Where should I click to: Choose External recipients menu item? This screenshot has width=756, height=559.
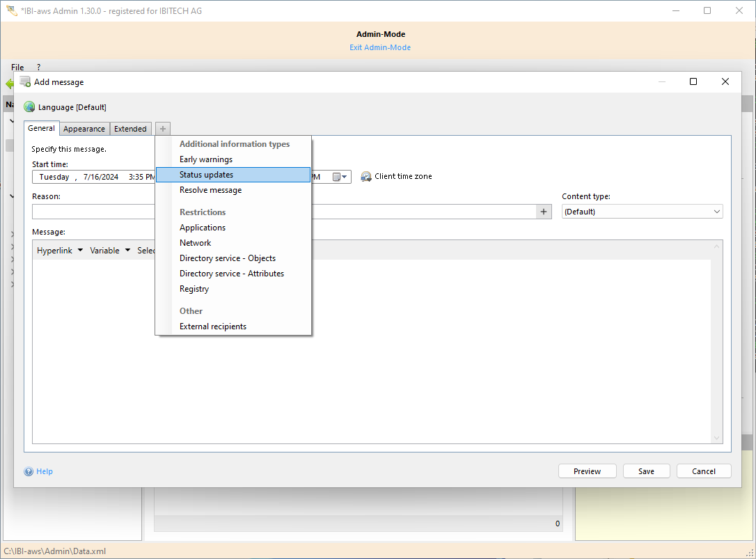click(212, 326)
